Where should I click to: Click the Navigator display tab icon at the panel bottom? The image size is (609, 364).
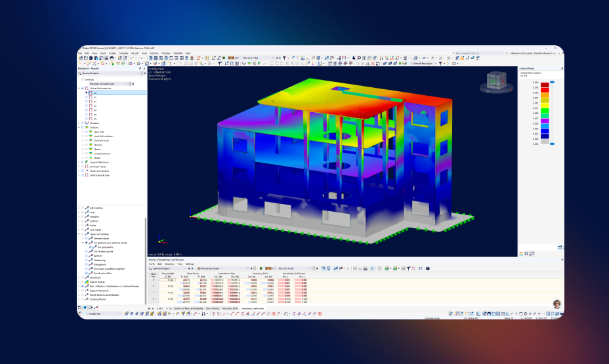coord(85,308)
